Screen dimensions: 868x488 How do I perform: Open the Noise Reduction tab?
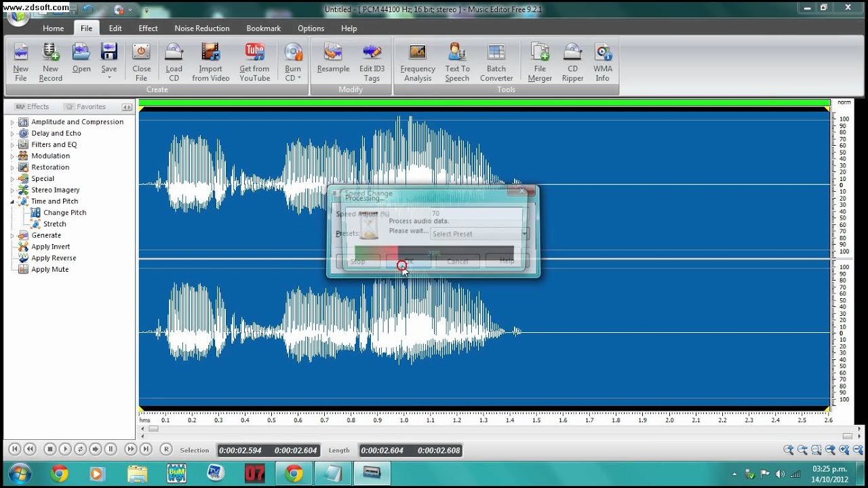pos(202,28)
